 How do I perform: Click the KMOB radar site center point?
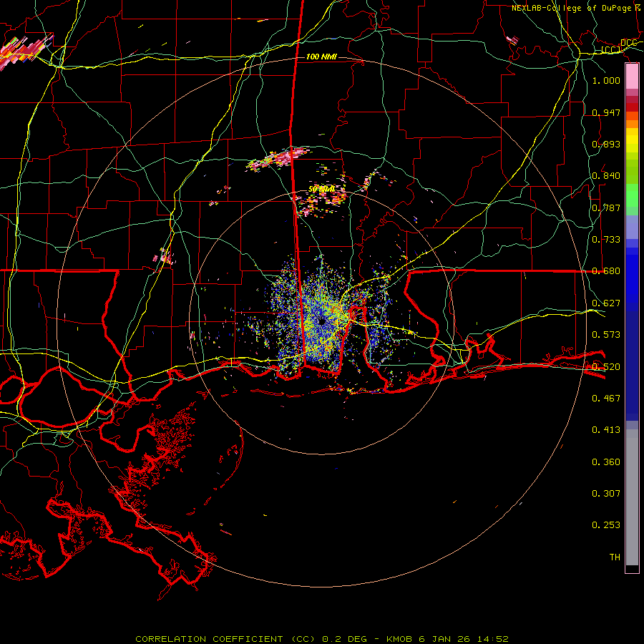(322, 321)
